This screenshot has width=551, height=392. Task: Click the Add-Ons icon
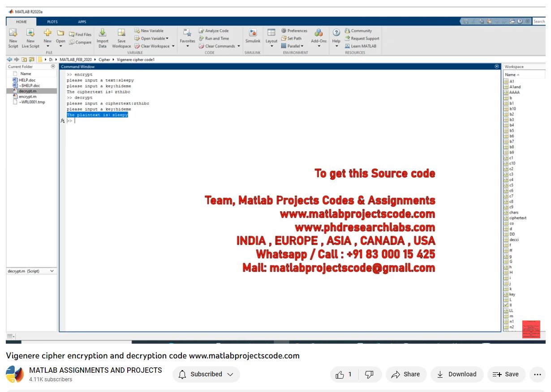click(x=319, y=33)
